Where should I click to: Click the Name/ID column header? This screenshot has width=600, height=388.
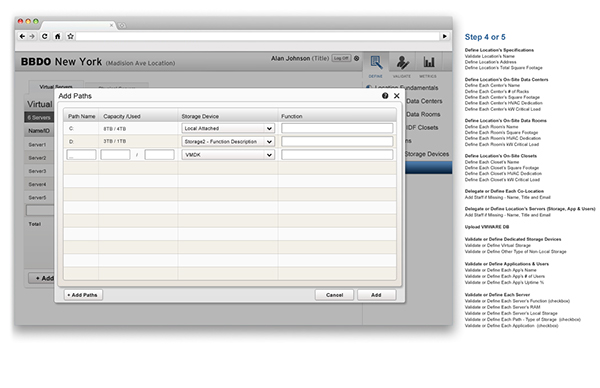(x=39, y=131)
